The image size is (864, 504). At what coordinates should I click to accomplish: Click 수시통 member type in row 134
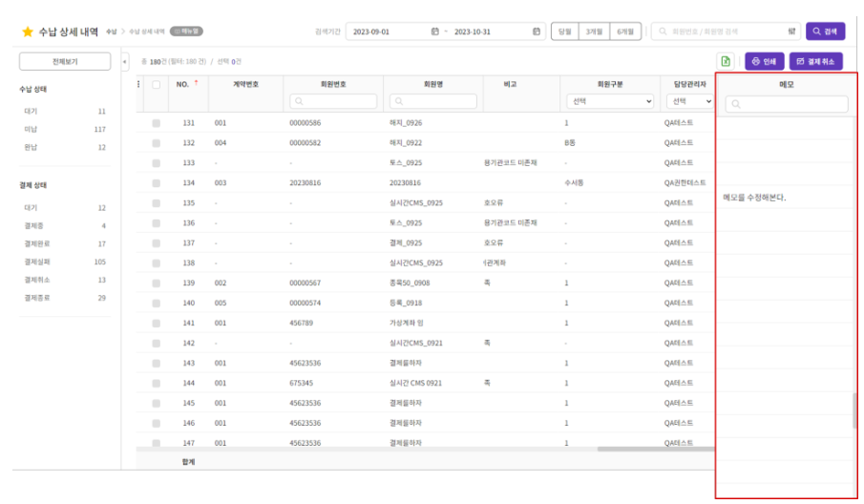click(574, 183)
